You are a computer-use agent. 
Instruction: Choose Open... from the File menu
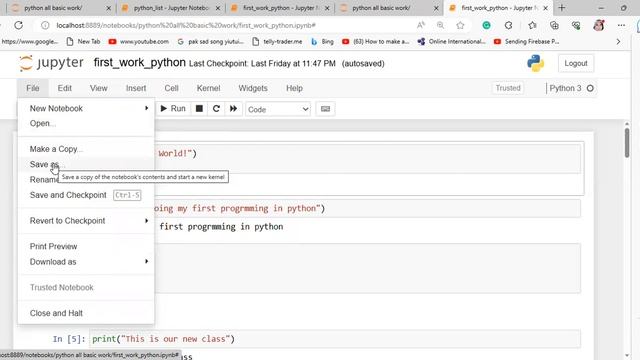point(86,123)
